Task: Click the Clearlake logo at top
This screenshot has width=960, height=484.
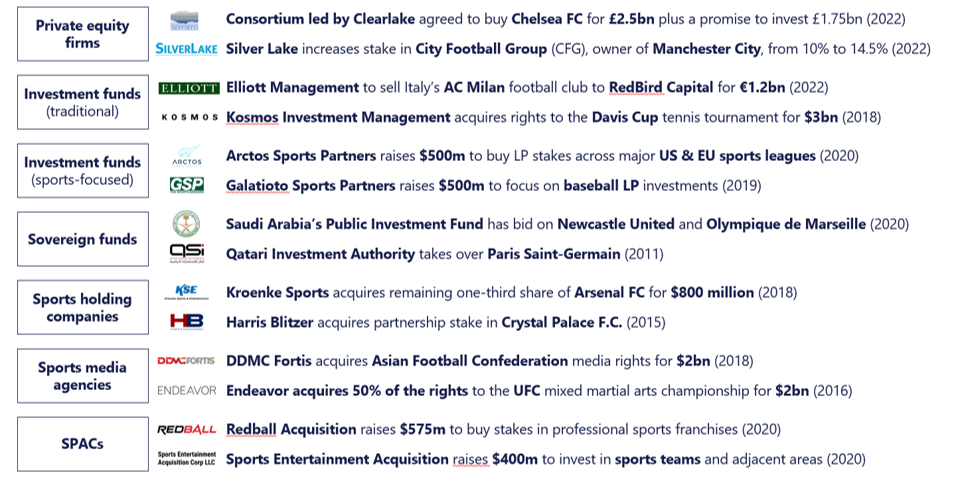Action: 184,20
